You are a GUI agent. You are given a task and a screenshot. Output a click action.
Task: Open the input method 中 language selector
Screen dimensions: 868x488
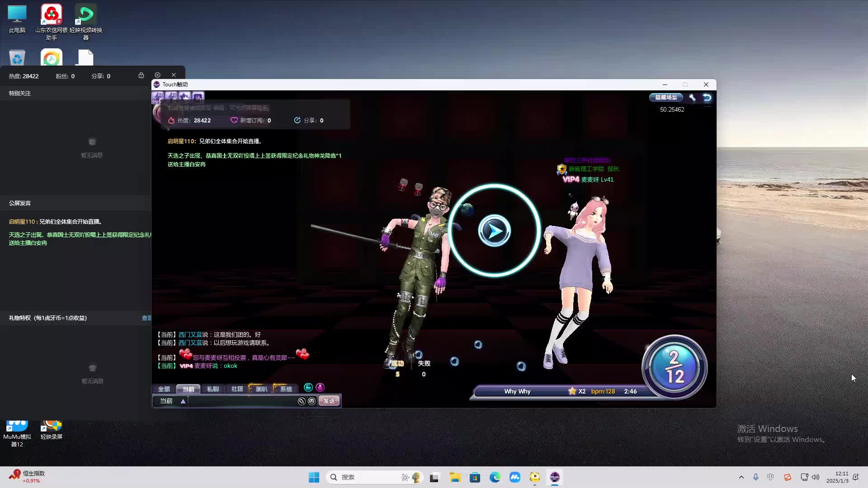pyautogui.click(x=770, y=477)
